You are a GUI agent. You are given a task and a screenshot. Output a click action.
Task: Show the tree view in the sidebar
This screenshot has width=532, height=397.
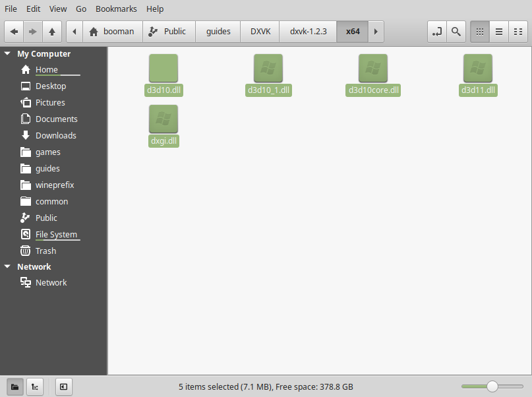tap(34, 387)
